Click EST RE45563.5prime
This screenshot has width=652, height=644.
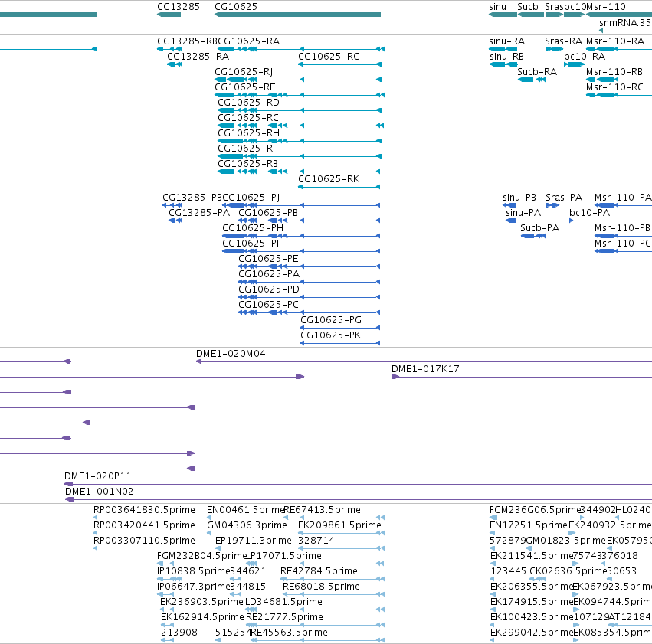(289, 633)
